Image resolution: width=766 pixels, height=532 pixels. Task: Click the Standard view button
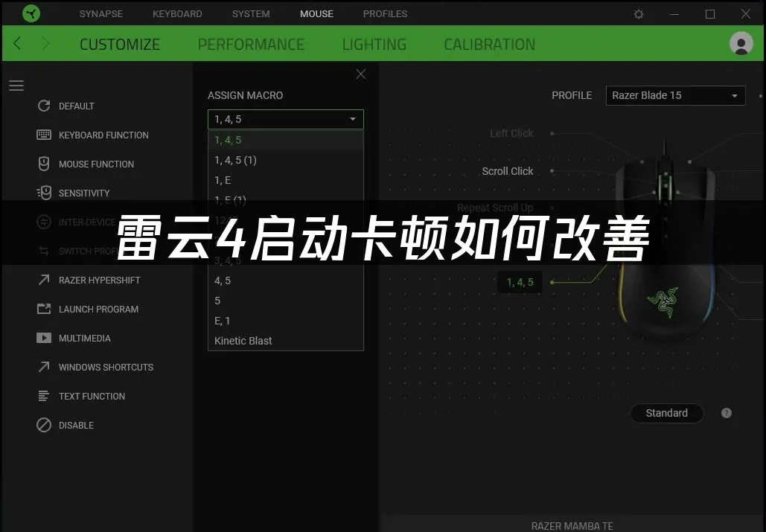pos(667,413)
